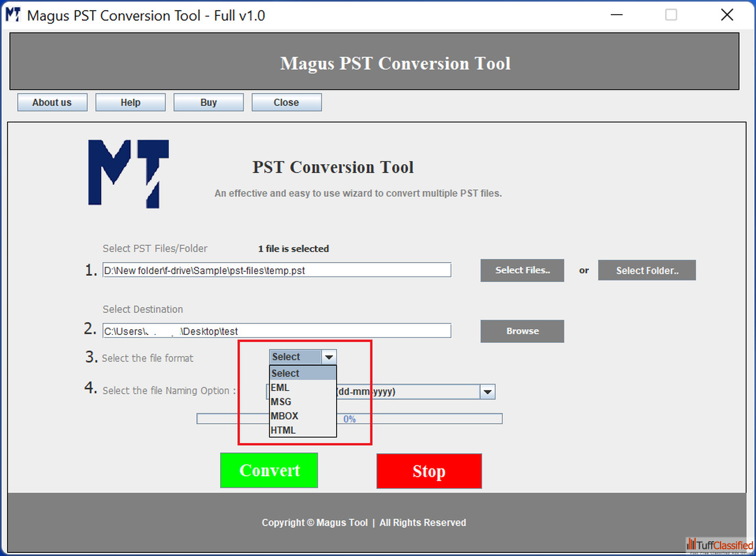Click the Buy button
This screenshot has height=556, width=756.
point(208,102)
